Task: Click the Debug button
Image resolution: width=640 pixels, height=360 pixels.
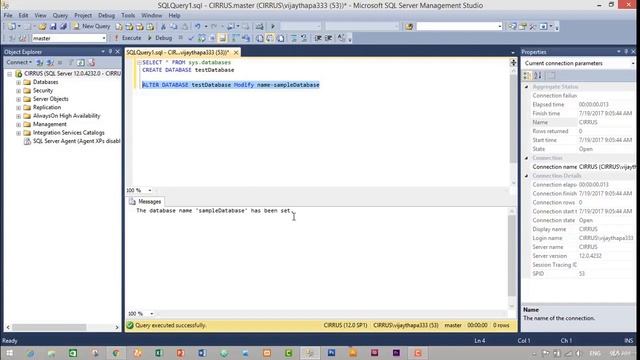Action: tap(160, 38)
